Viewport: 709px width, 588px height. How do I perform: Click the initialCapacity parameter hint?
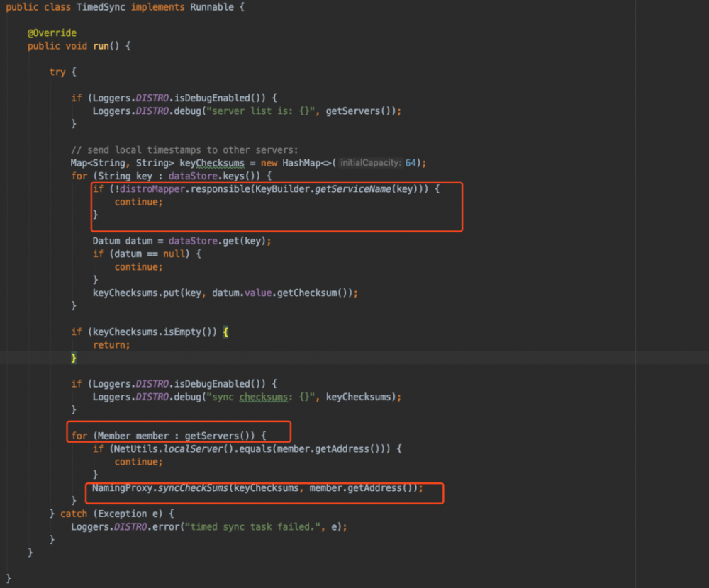coord(370,163)
